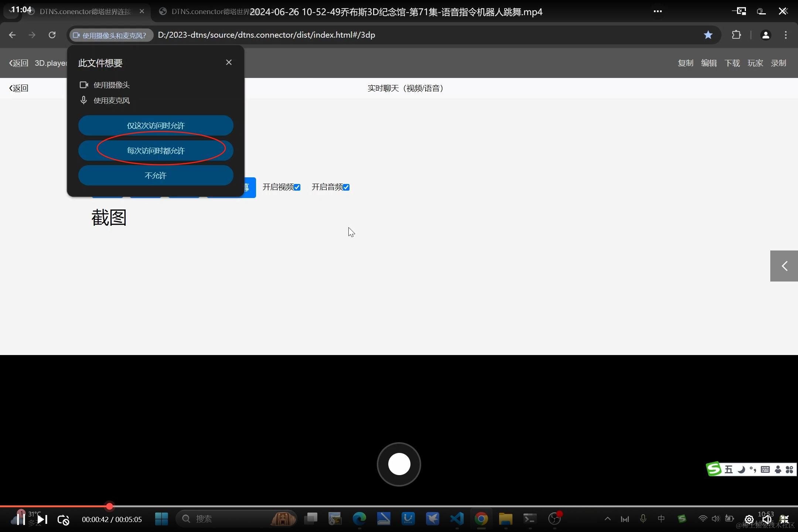
Task: Select the 录制 menu item
Action: [778, 63]
